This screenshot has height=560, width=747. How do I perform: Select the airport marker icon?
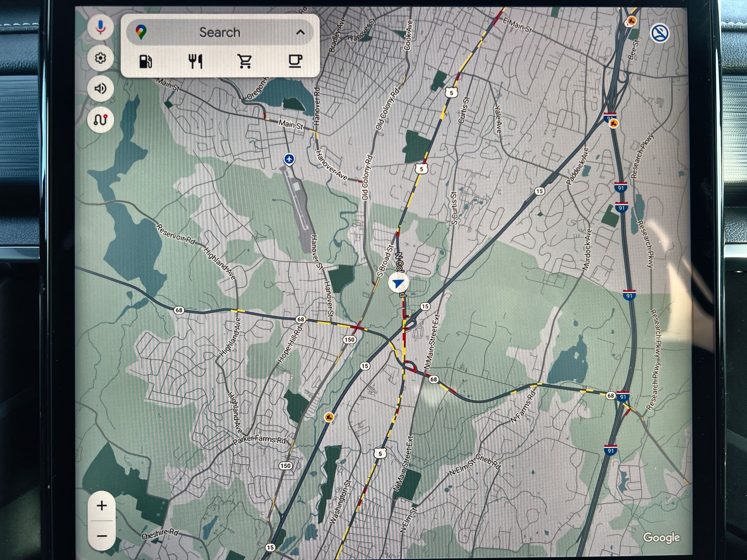pyautogui.click(x=289, y=159)
